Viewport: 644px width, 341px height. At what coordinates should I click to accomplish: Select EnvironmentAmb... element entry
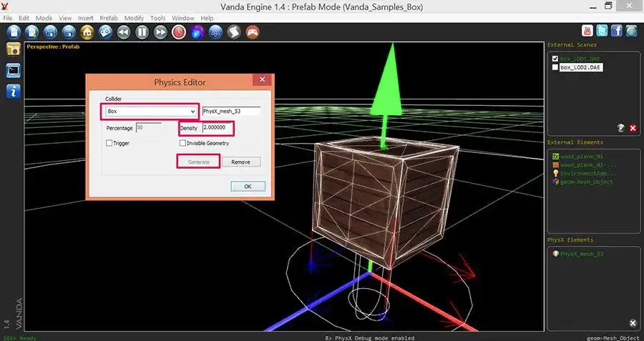pos(589,173)
